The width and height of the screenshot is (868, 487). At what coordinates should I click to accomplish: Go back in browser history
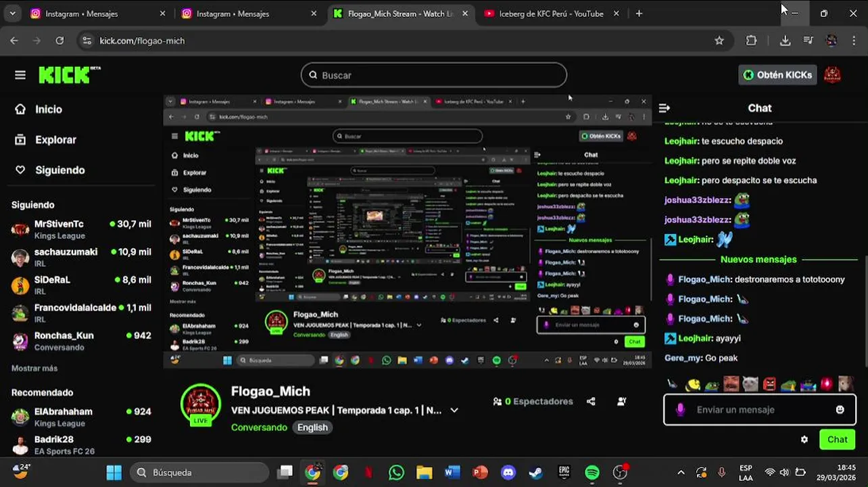(14, 41)
